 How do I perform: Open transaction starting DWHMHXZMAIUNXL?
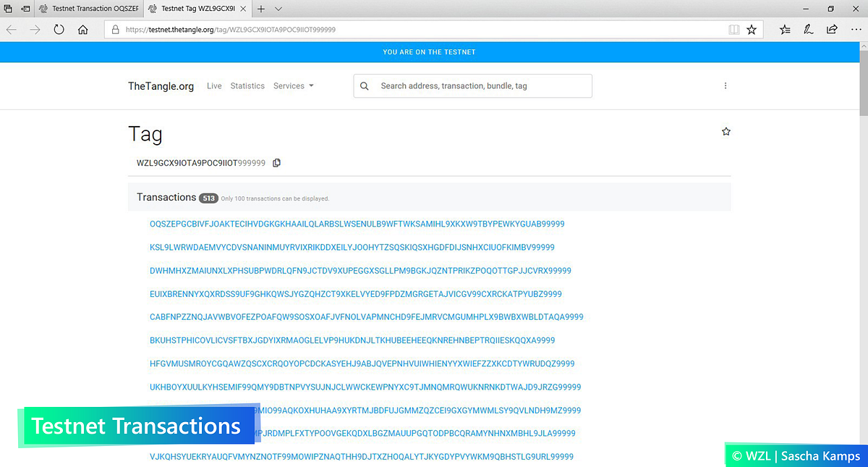tap(360, 271)
